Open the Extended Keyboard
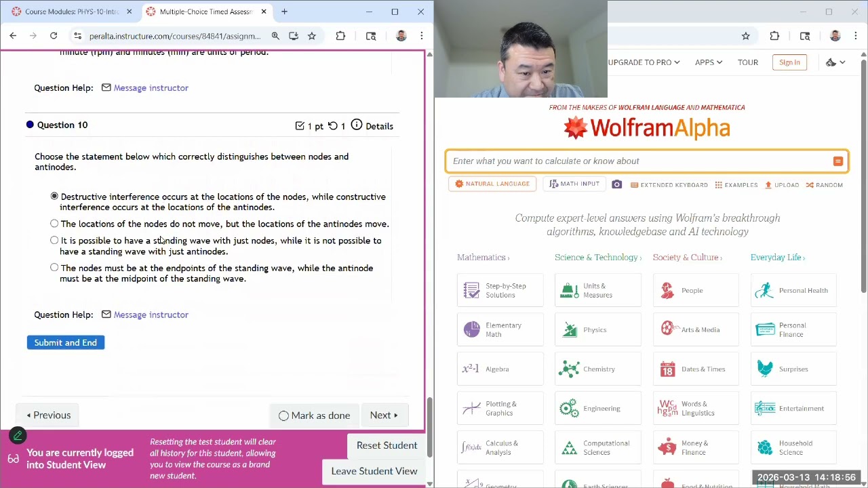The width and height of the screenshot is (868, 488). tap(669, 185)
